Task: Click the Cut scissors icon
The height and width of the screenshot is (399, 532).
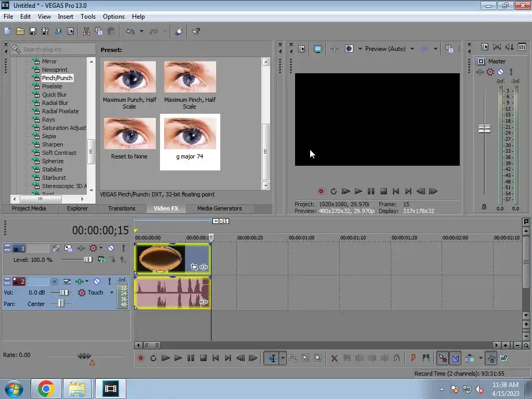Action: pos(87,31)
